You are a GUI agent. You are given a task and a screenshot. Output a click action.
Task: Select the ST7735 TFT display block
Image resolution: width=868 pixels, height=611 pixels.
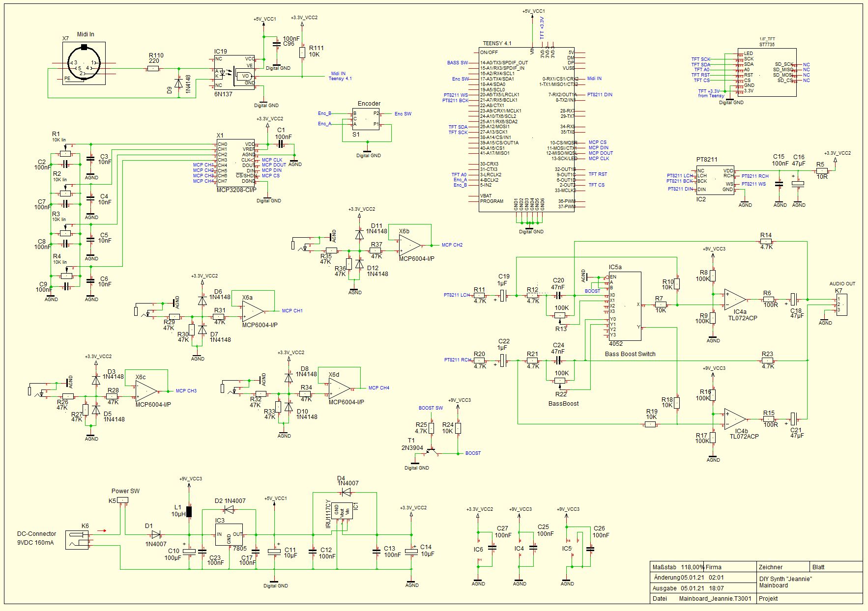[766, 72]
